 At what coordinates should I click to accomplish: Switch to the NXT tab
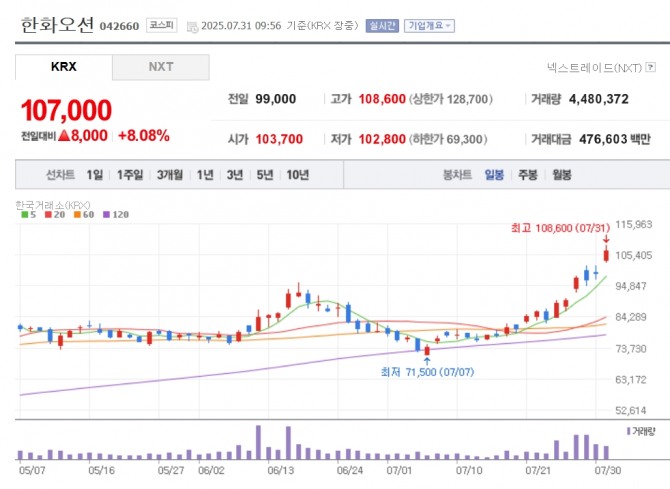point(161,67)
